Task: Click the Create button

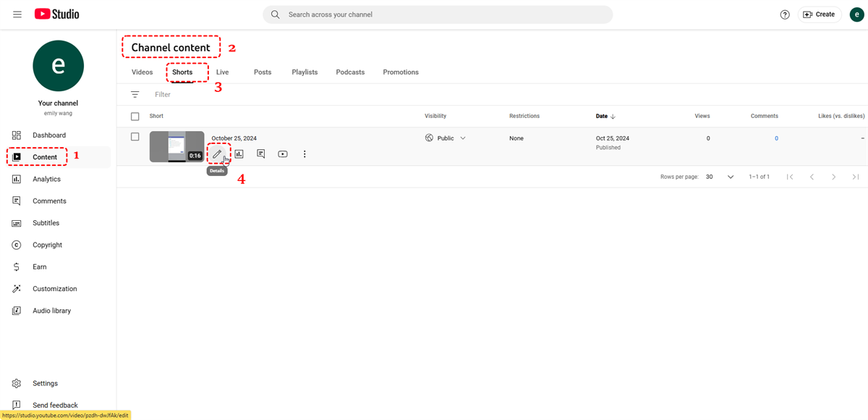Action: point(819,14)
